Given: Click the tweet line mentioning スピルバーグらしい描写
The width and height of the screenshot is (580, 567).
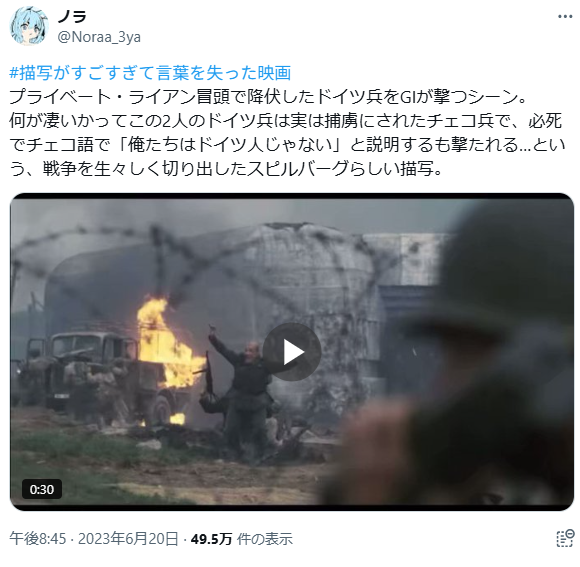Looking at the screenshot, I should (225, 169).
